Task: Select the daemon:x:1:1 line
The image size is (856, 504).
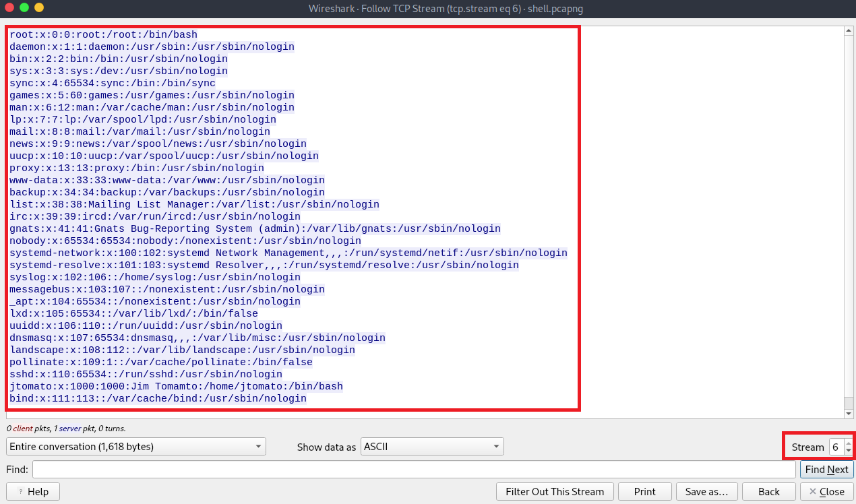Action: pos(152,46)
